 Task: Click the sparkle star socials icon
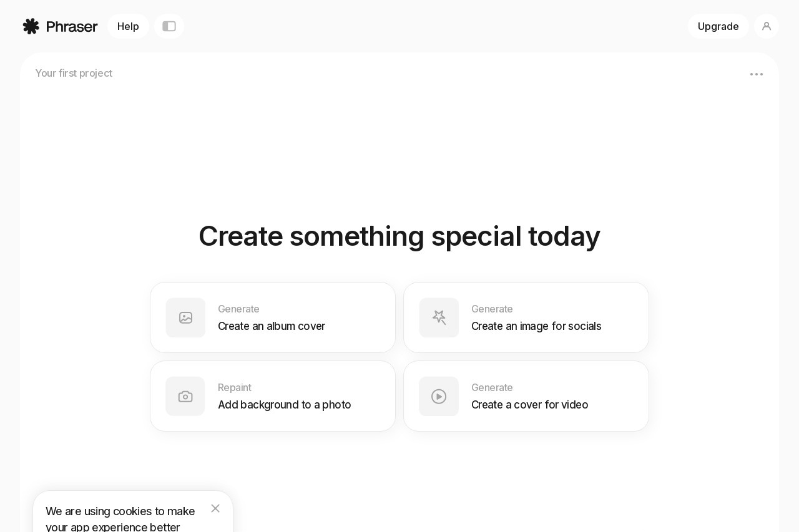[439, 317]
